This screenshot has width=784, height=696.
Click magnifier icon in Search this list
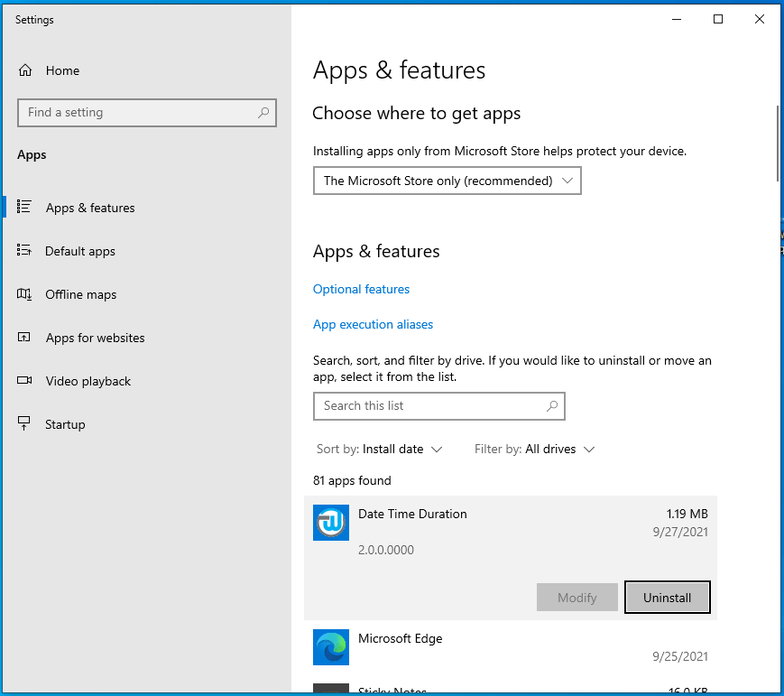point(552,406)
